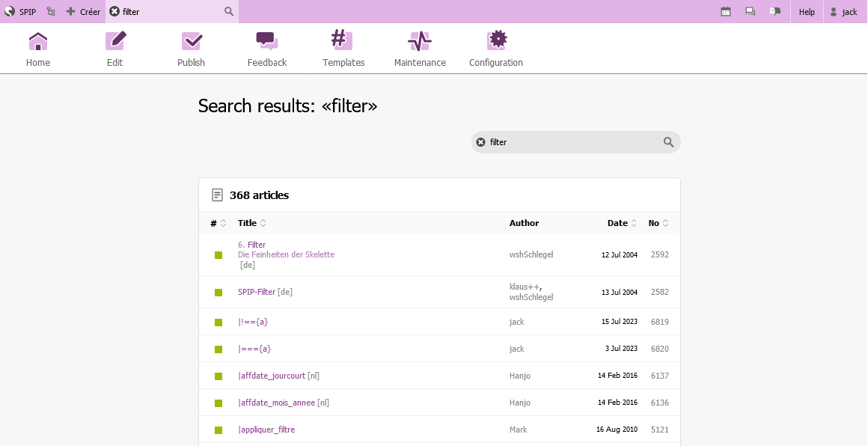The height and width of the screenshot is (446, 868).
Task: Open the forum discussions icon
Action: click(x=750, y=12)
